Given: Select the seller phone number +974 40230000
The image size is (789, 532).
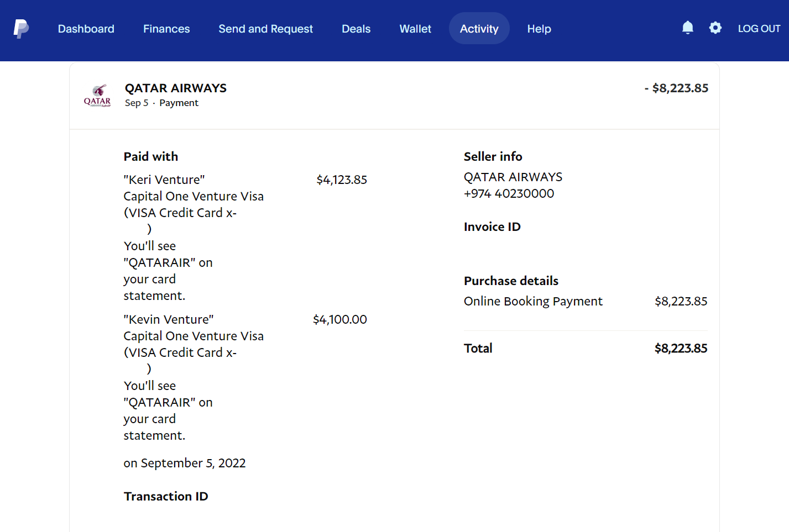Looking at the screenshot, I should point(509,193).
